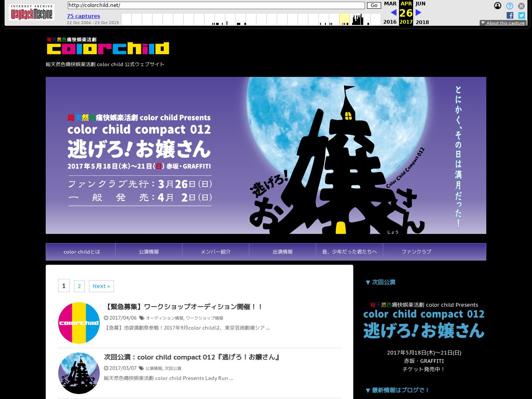Expand the About this capture dropdown
This screenshot has width=532, height=399.
pos(503,23)
